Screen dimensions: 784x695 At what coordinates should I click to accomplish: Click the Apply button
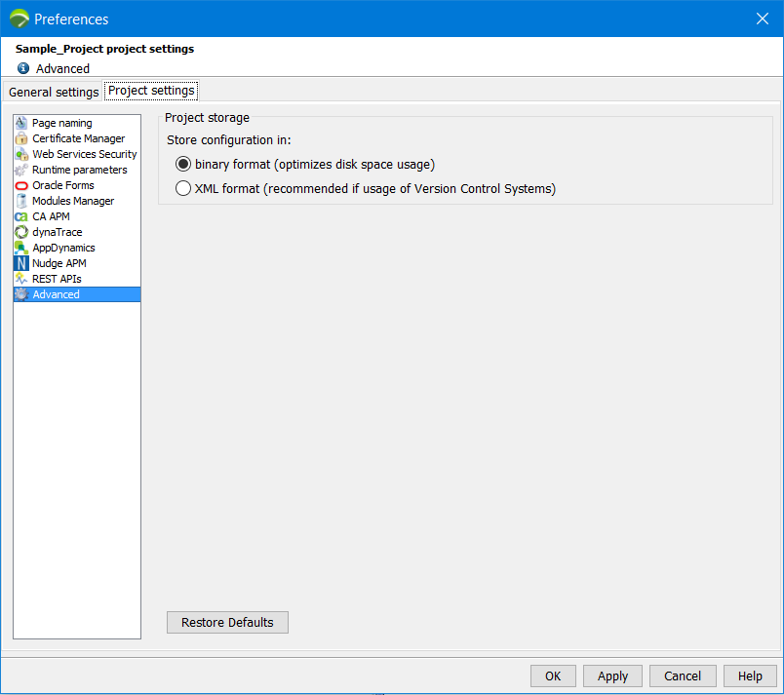pos(612,676)
